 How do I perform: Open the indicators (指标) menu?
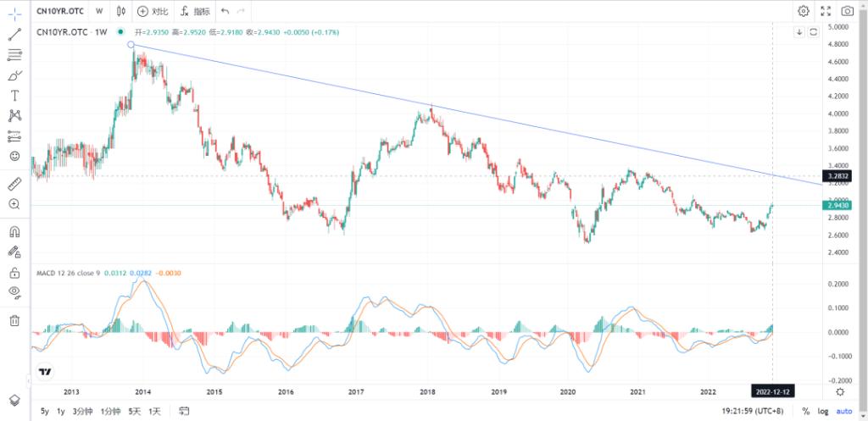click(194, 11)
